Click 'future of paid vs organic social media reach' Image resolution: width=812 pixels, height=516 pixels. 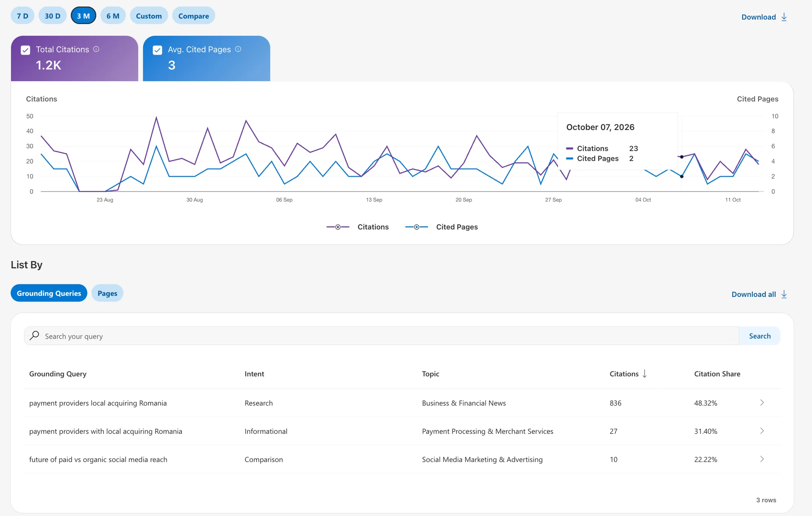98,460
